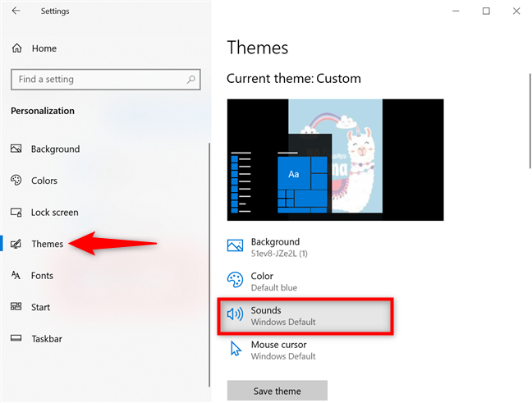Viewport: 532px width, 403px height.
Task: Click the right pane vertical scrollbar
Action: point(530,121)
